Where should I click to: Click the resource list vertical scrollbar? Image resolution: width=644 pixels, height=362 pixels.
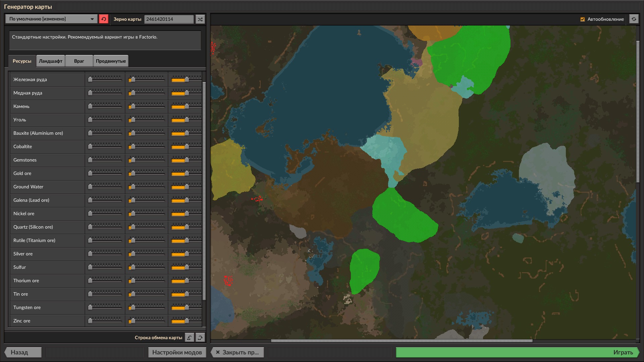click(204, 191)
